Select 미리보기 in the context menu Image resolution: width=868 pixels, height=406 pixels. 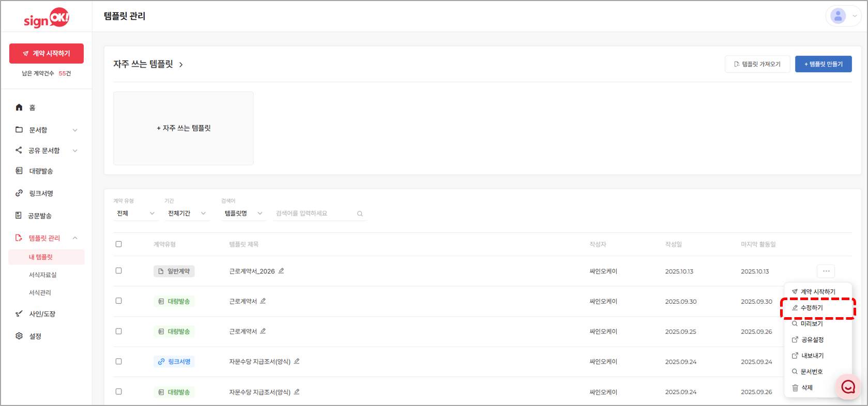pos(812,324)
